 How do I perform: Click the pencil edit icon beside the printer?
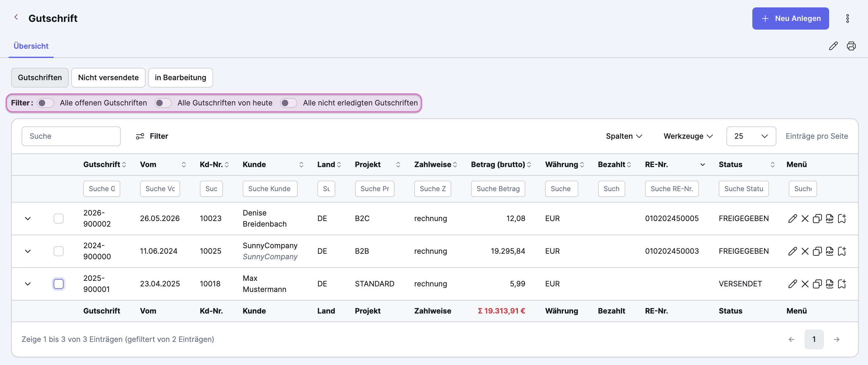click(x=833, y=46)
